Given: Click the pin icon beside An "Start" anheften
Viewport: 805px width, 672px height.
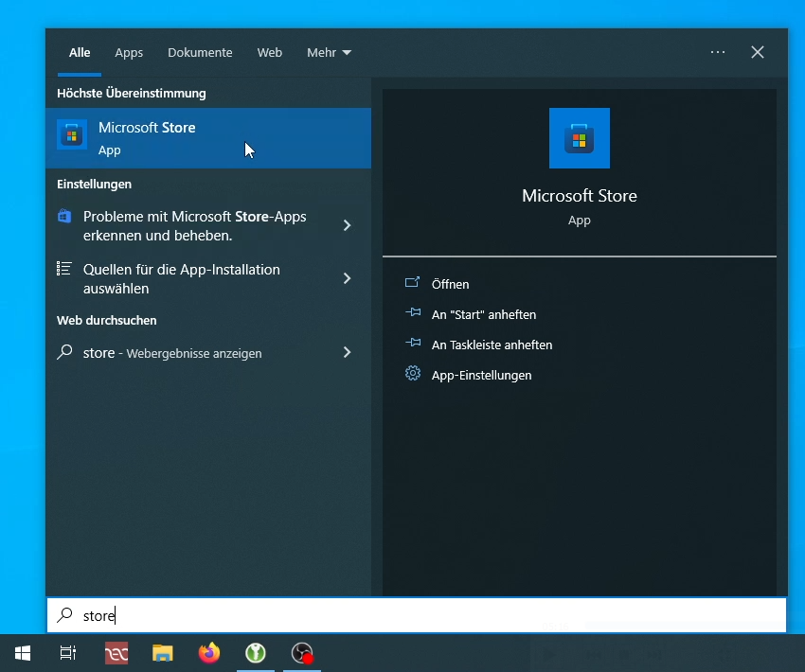Looking at the screenshot, I should (x=413, y=312).
